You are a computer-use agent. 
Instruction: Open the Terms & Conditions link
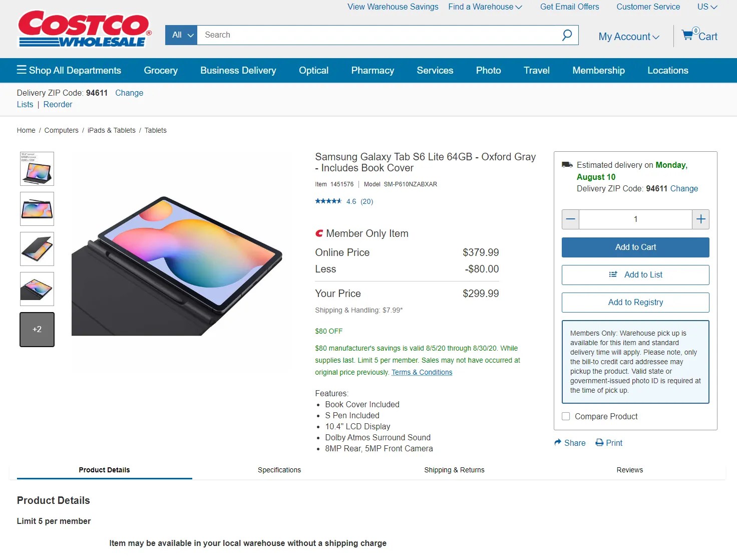[x=422, y=372]
